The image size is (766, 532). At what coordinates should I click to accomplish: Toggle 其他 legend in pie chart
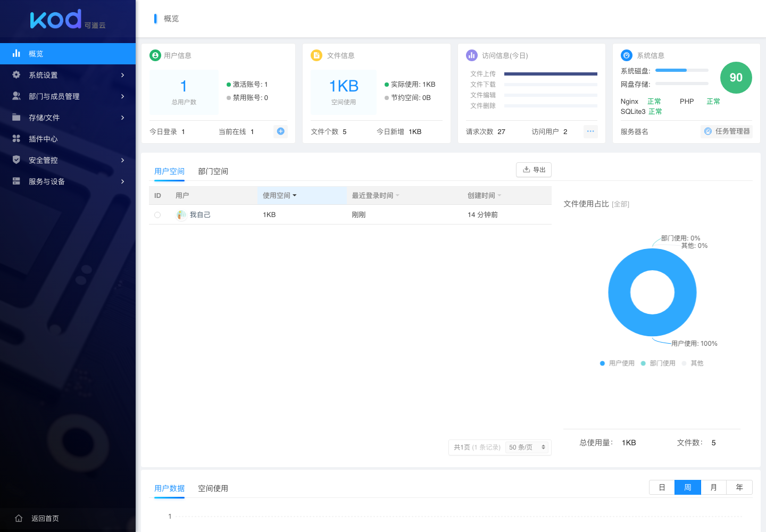(693, 363)
